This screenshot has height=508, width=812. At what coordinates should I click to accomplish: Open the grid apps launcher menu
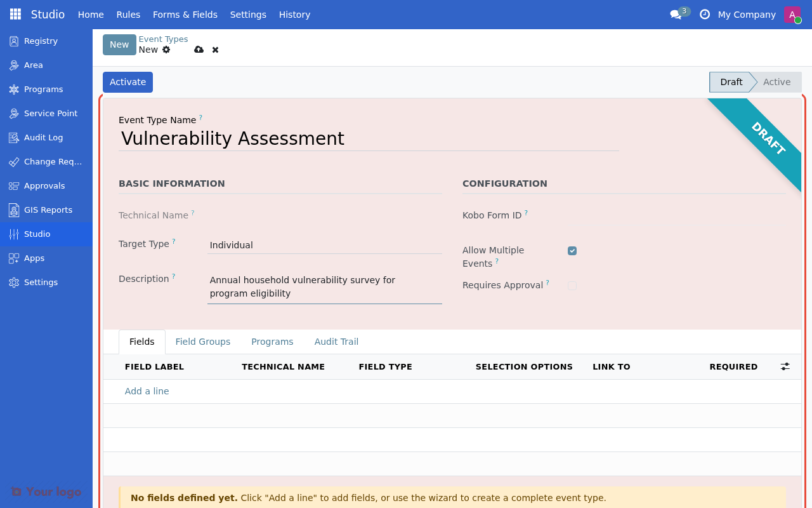14,14
